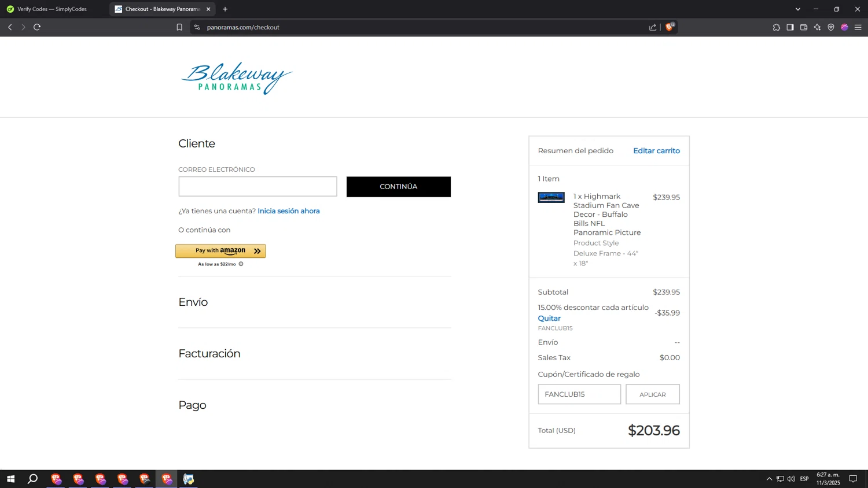Open the extensions puzzle icon
Image resolution: width=868 pixels, height=488 pixels.
tap(777, 27)
